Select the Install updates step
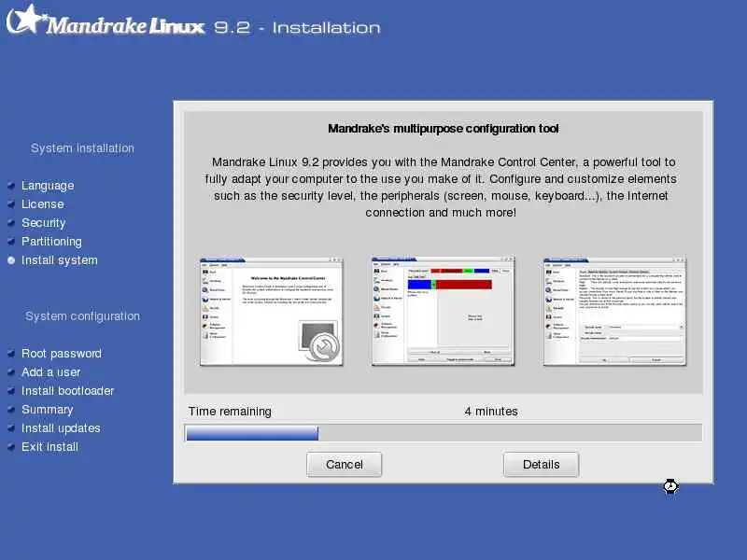The width and height of the screenshot is (747, 560). (61, 428)
